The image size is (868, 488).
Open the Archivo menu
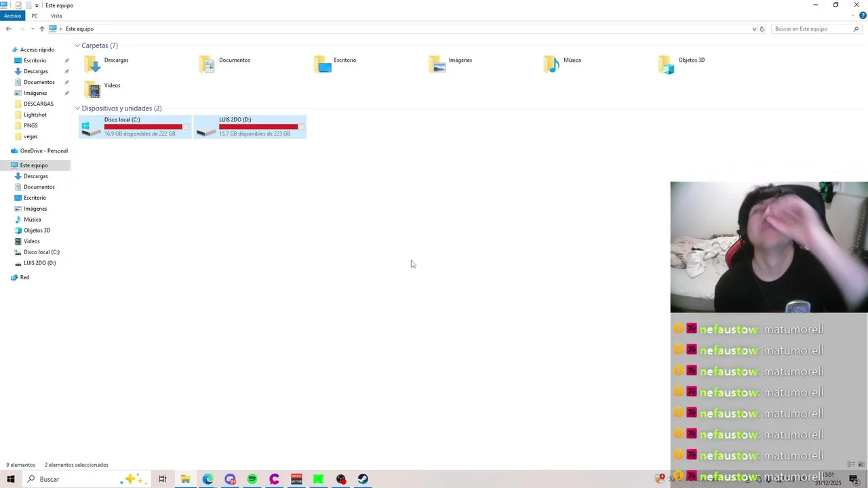[x=12, y=16]
